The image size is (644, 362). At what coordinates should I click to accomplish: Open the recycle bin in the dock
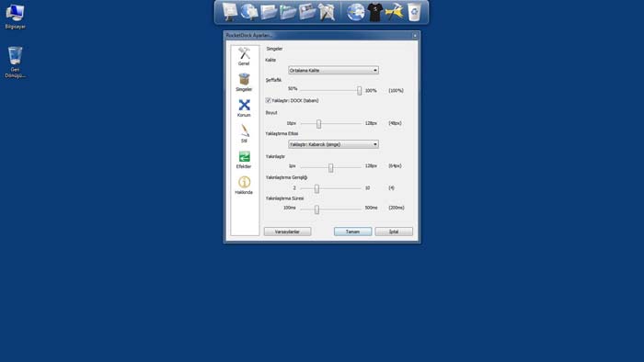click(414, 12)
